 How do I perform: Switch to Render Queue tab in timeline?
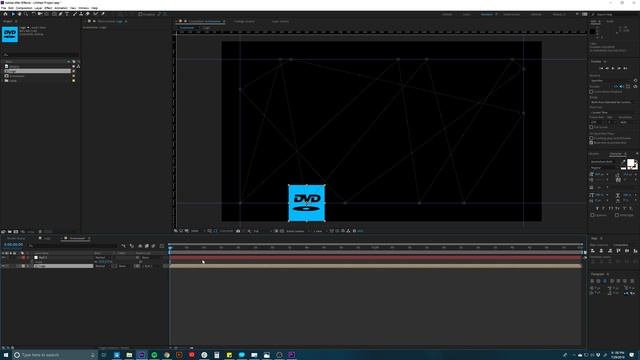[x=16, y=238]
